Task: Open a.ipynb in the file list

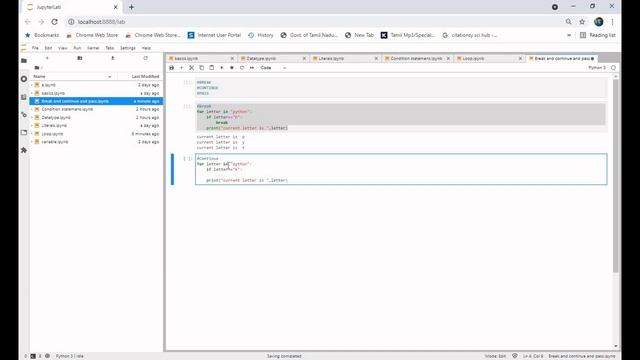Action: pos(96,85)
